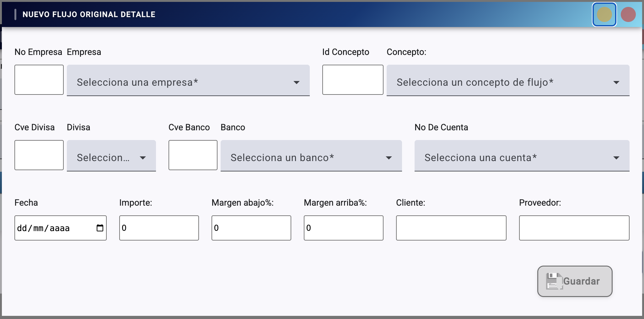Click the 'Margen abajo%' input field
The width and height of the screenshot is (644, 319).
click(x=251, y=228)
